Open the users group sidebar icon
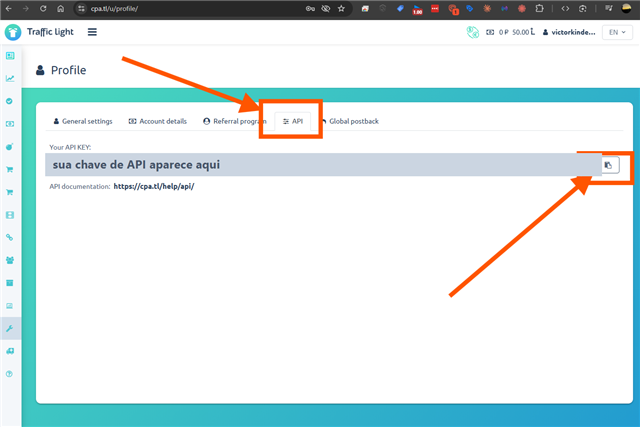640x427 pixels. 10,260
